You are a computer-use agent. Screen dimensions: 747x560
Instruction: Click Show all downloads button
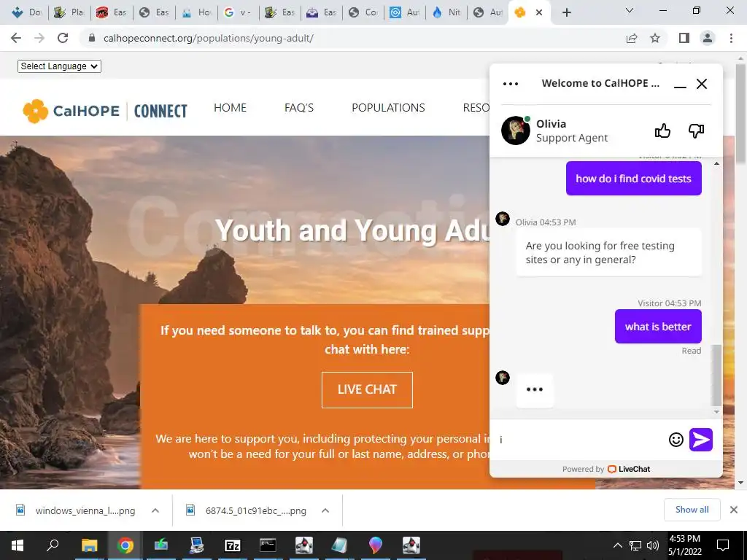click(692, 510)
